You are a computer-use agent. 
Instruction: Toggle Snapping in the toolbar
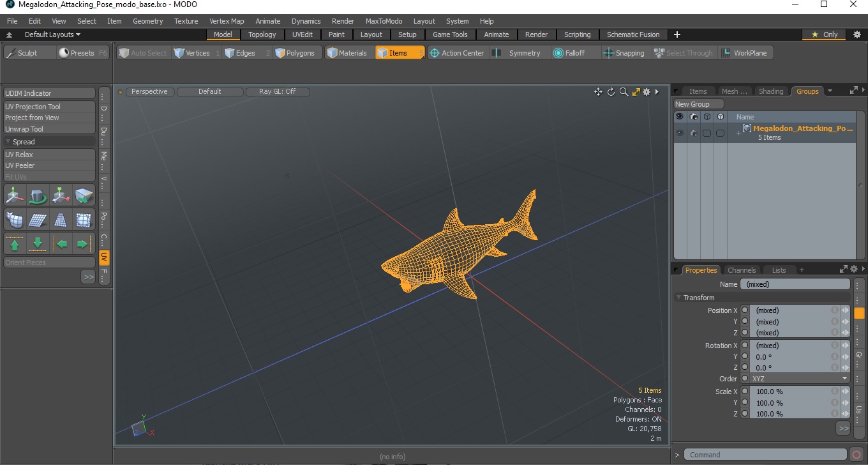624,53
